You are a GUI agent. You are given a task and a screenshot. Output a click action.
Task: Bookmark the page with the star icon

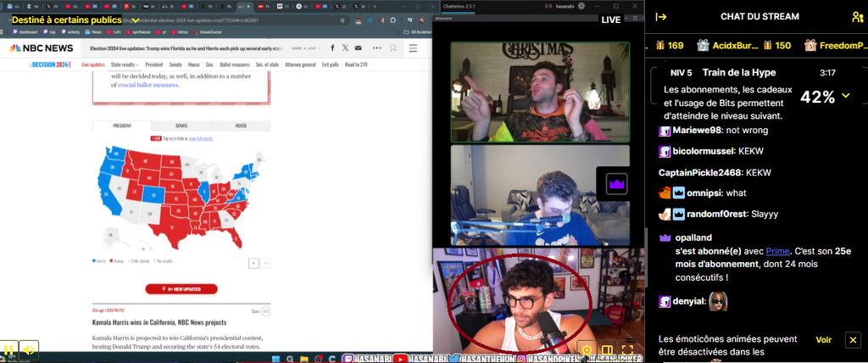[342, 20]
